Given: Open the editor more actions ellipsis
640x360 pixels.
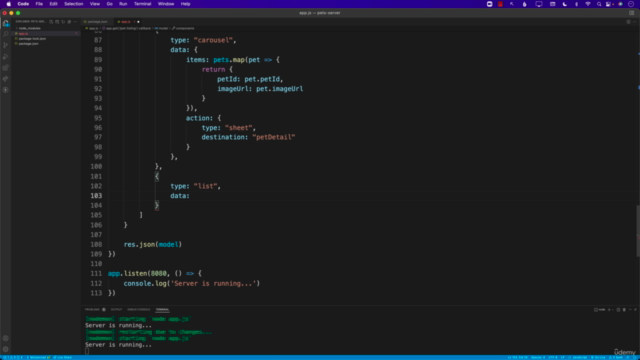Looking at the screenshot, I should click(635, 22).
